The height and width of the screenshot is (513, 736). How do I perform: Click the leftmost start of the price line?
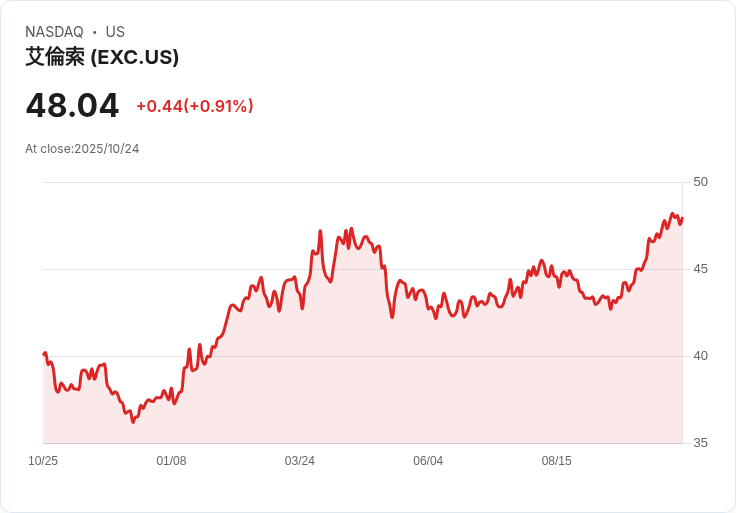(44, 353)
